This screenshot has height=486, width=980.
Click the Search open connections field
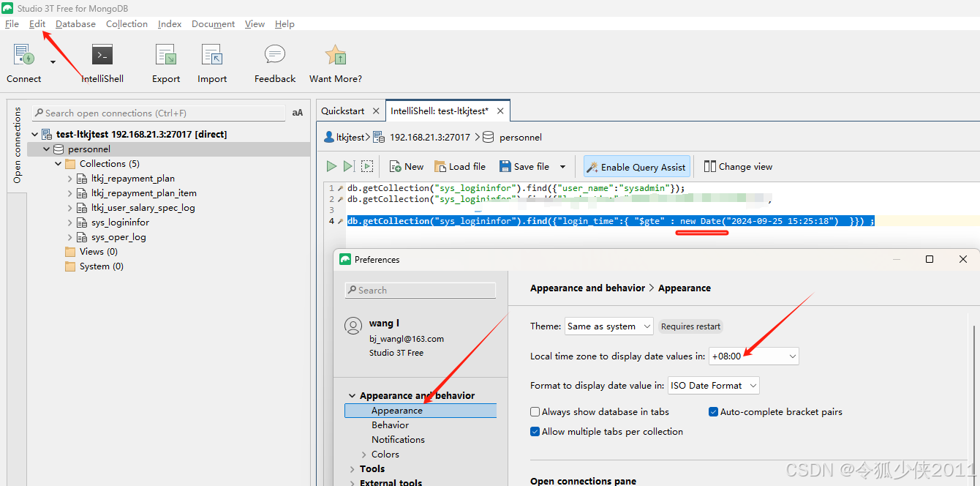pyautogui.click(x=159, y=113)
